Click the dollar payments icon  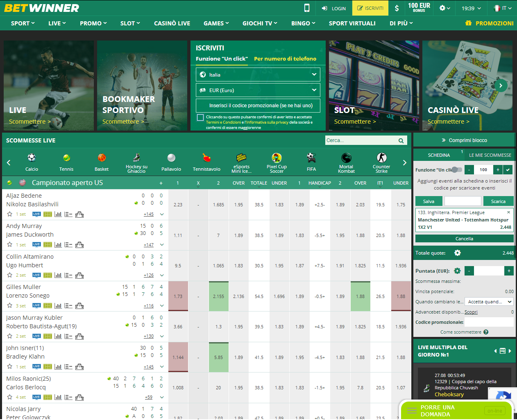(397, 8)
